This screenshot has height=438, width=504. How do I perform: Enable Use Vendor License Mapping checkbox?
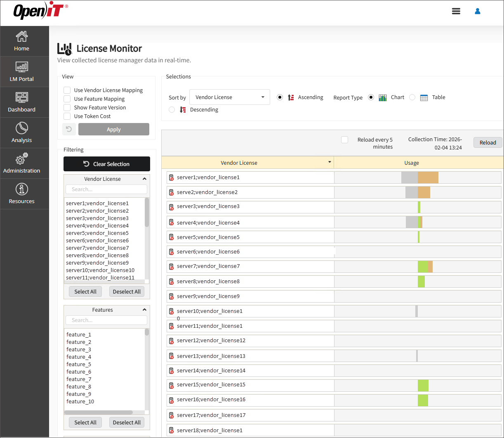coord(67,90)
